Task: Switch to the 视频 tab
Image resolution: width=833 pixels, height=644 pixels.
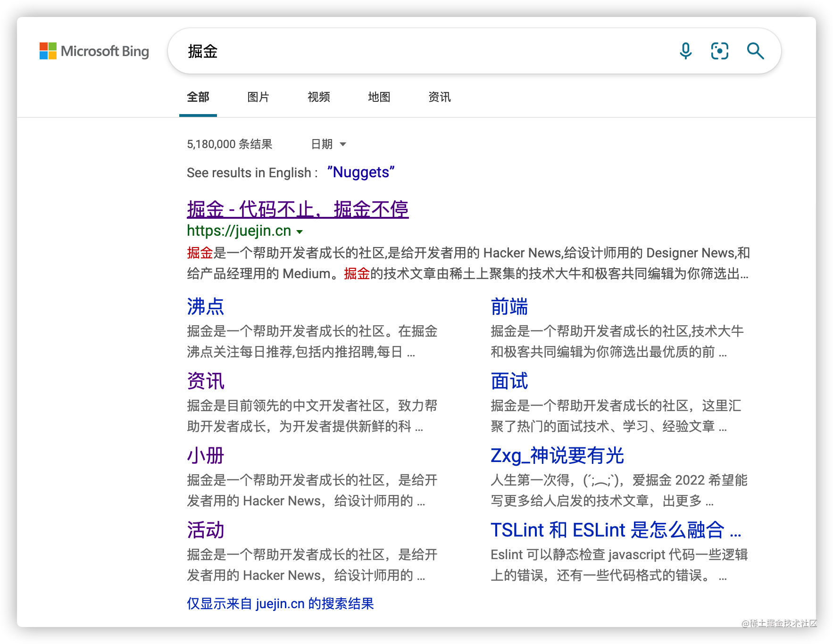Action: tap(319, 97)
